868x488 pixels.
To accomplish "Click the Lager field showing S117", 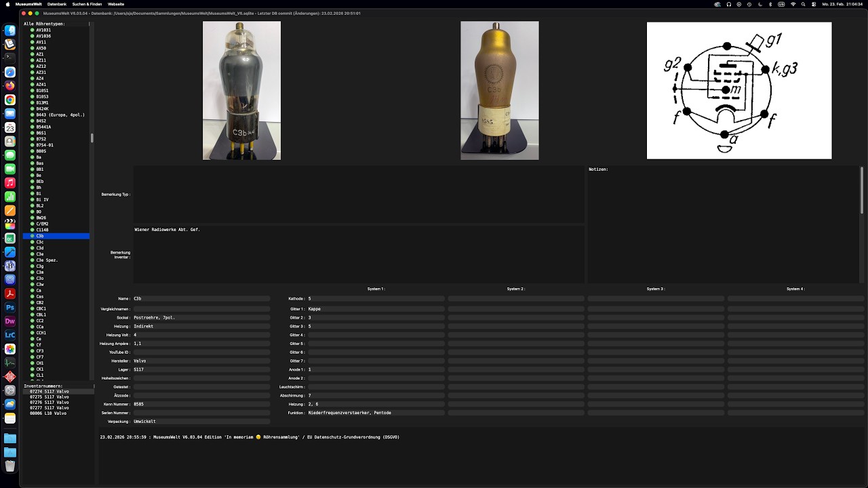I will point(201,369).
